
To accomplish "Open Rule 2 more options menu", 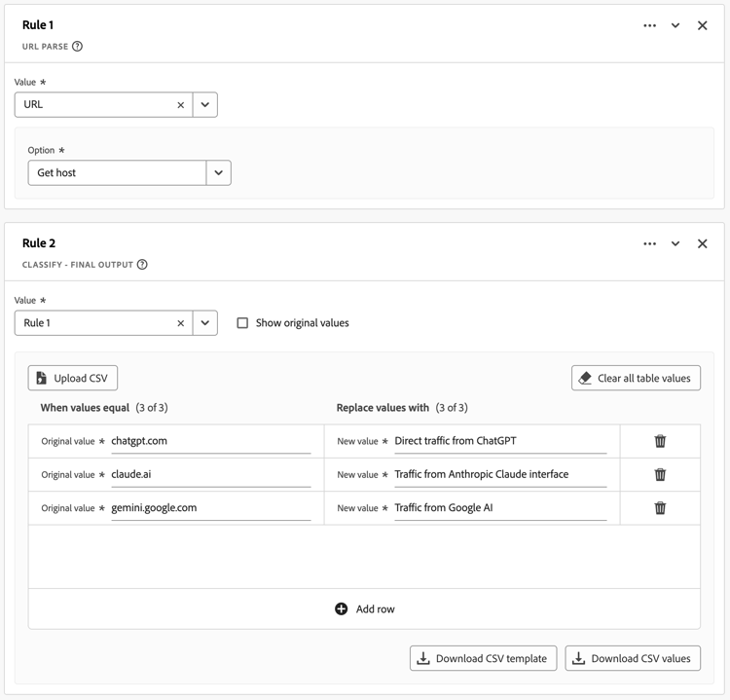I will [x=649, y=243].
